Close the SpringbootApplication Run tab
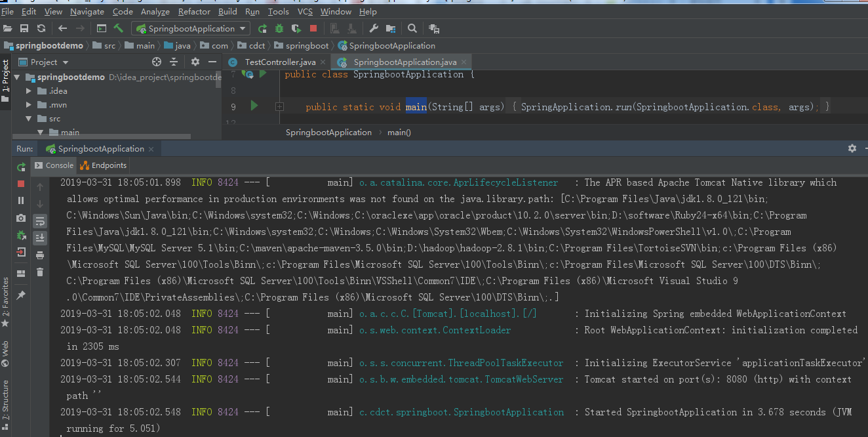 pyautogui.click(x=152, y=149)
